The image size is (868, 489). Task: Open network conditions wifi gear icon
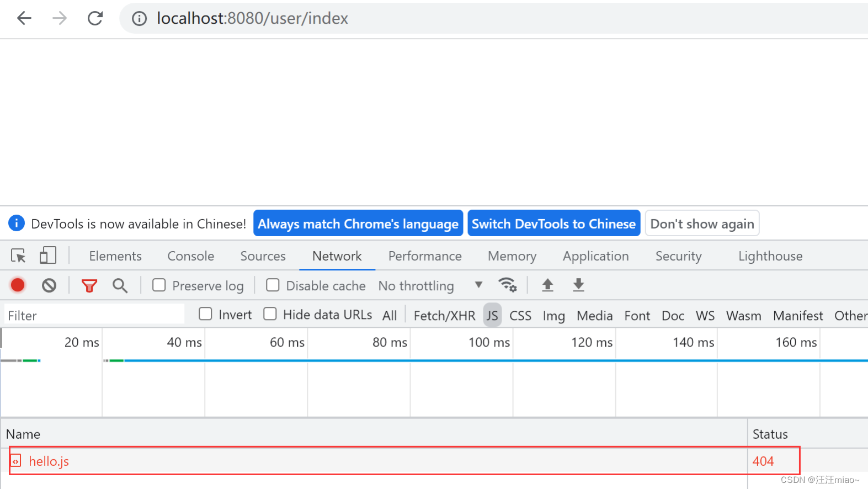pyautogui.click(x=508, y=285)
